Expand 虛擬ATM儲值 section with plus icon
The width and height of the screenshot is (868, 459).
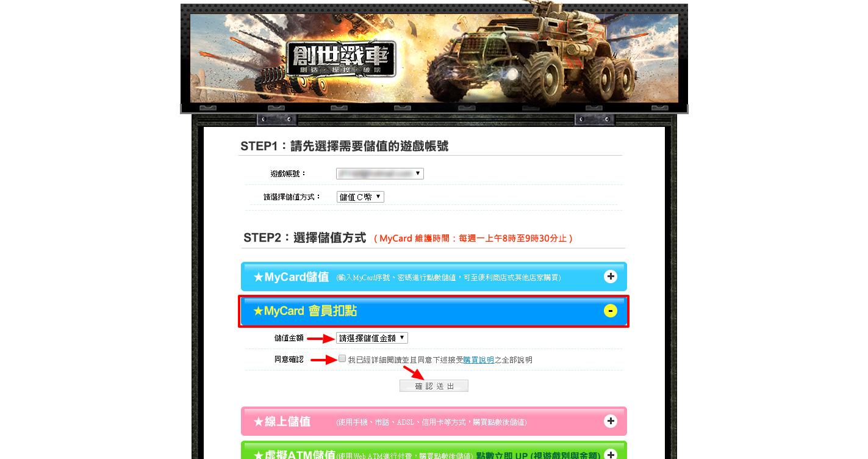coord(610,455)
